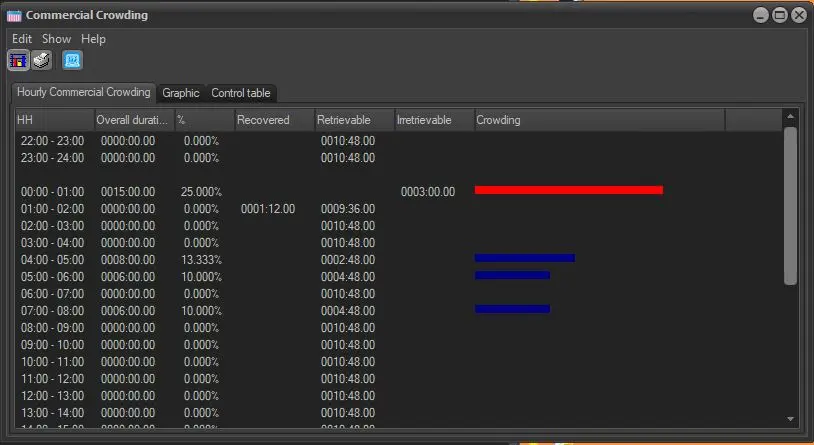This screenshot has width=814, height=445.
Task: Switch to the Control table tab
Action: coord(240,93)
